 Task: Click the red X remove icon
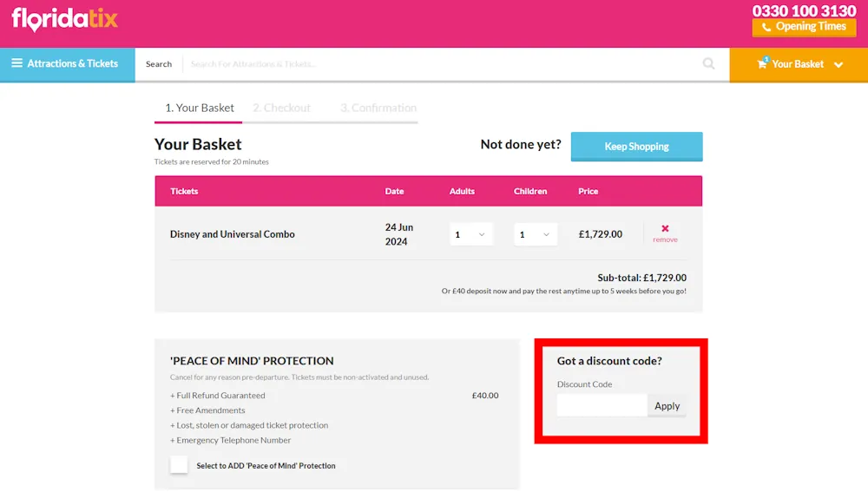tap(665, 228)
